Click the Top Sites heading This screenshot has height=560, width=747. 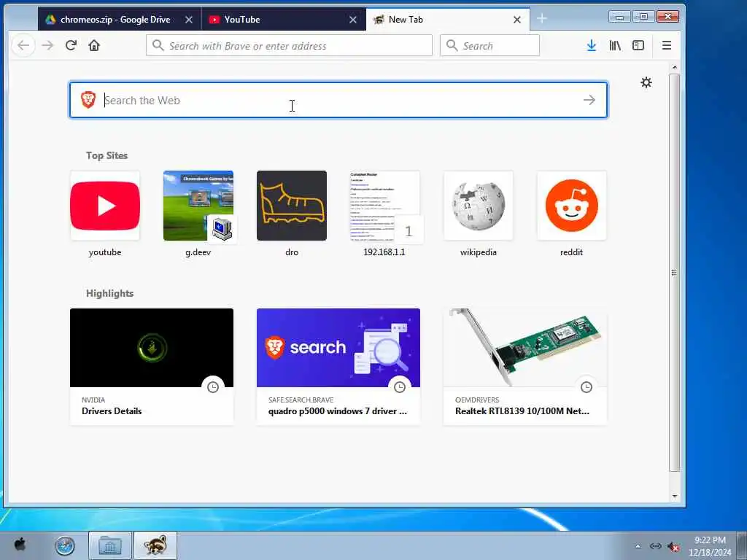point(107,155)
